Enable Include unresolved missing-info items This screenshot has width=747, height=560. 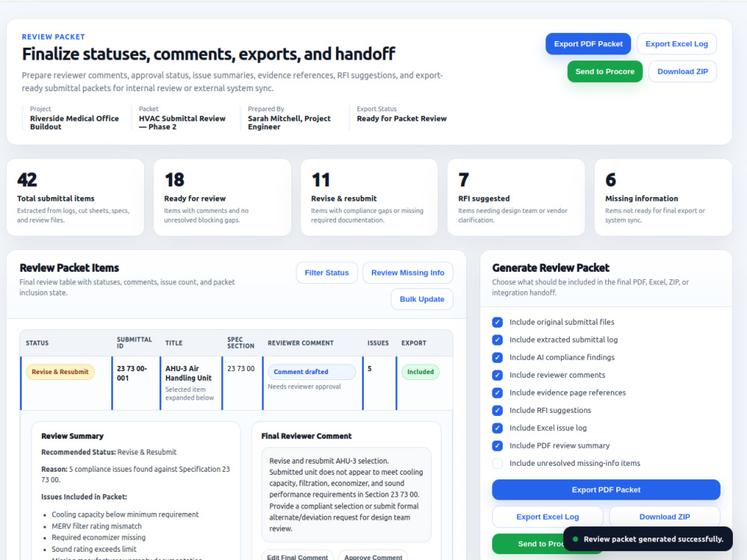[x=498, y=464]
